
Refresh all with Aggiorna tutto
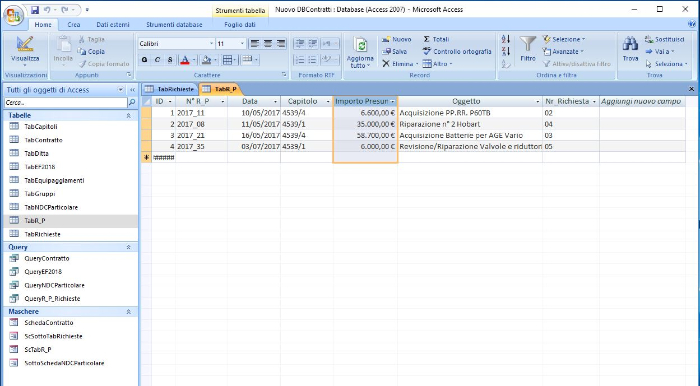tap(360, 52)
